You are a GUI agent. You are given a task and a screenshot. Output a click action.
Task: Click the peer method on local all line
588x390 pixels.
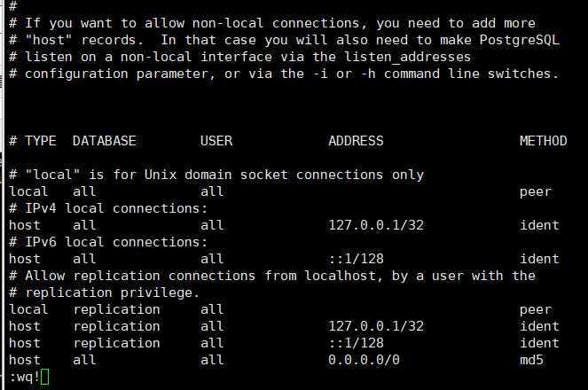tap(536, 191)
